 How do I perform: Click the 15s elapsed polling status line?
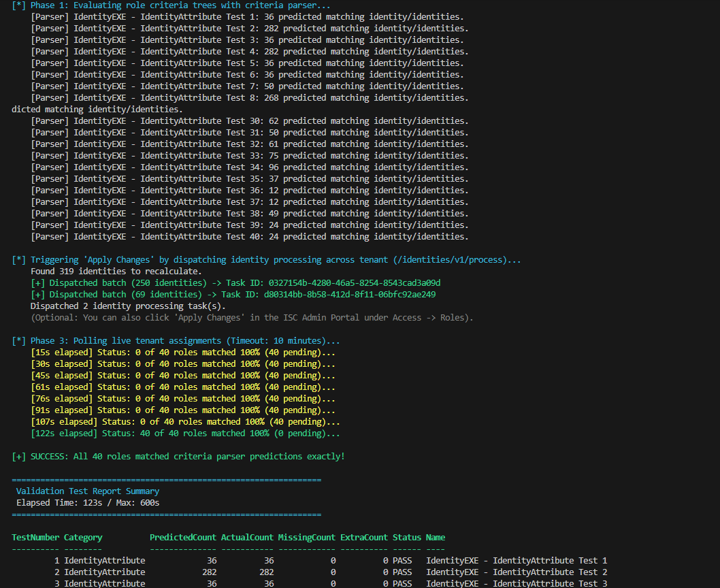click(x=183, y=353)
